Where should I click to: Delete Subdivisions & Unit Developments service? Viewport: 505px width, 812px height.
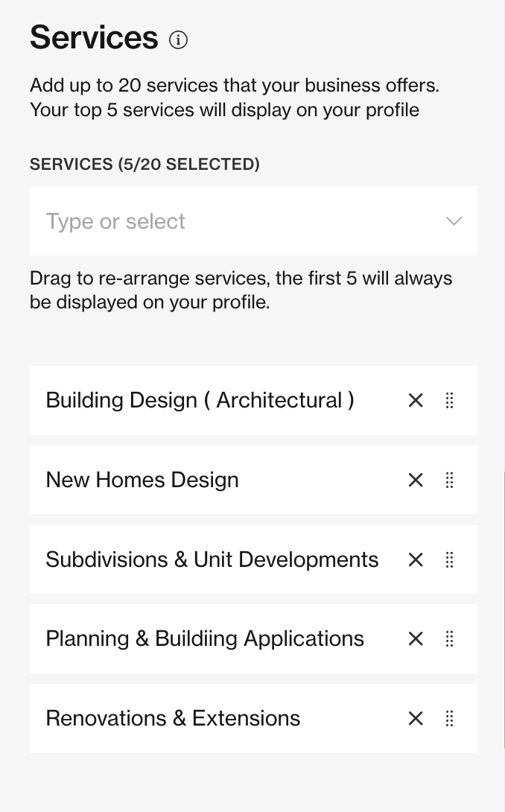click(416, 559)
